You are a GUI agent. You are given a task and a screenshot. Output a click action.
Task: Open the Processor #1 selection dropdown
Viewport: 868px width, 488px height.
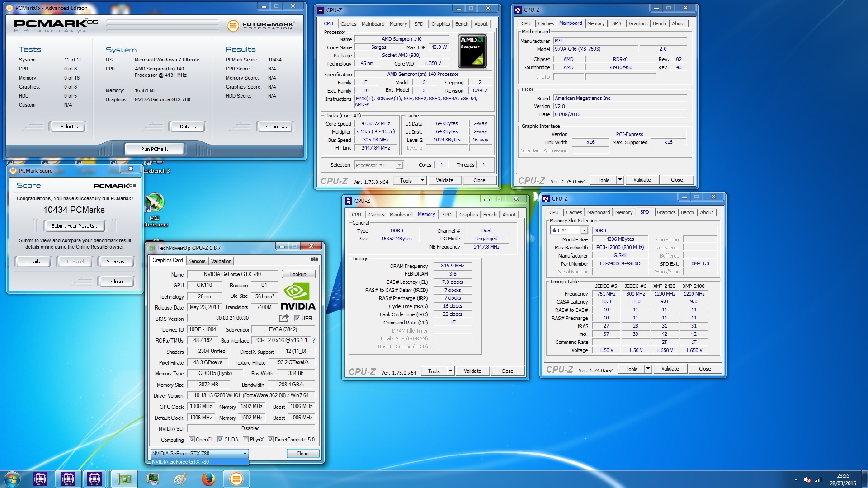pos(379,165)
